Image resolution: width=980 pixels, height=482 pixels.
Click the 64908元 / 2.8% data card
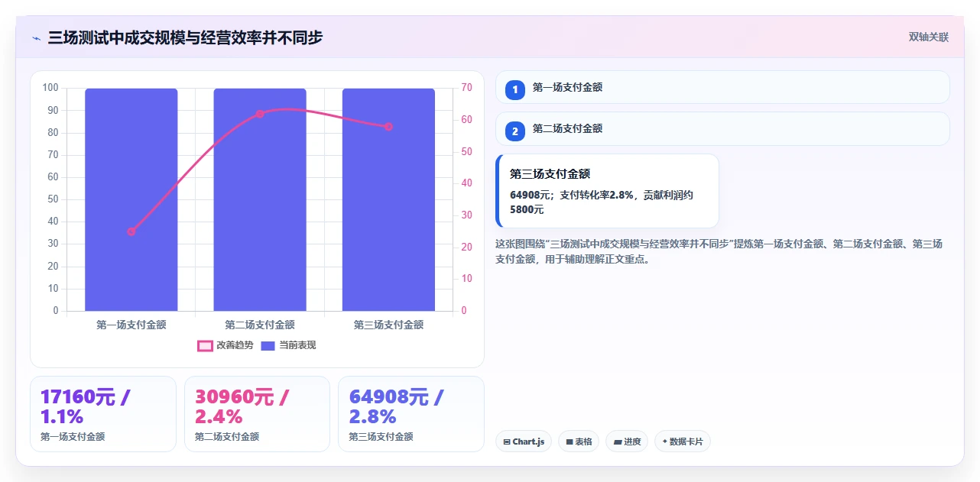(411, 414)
